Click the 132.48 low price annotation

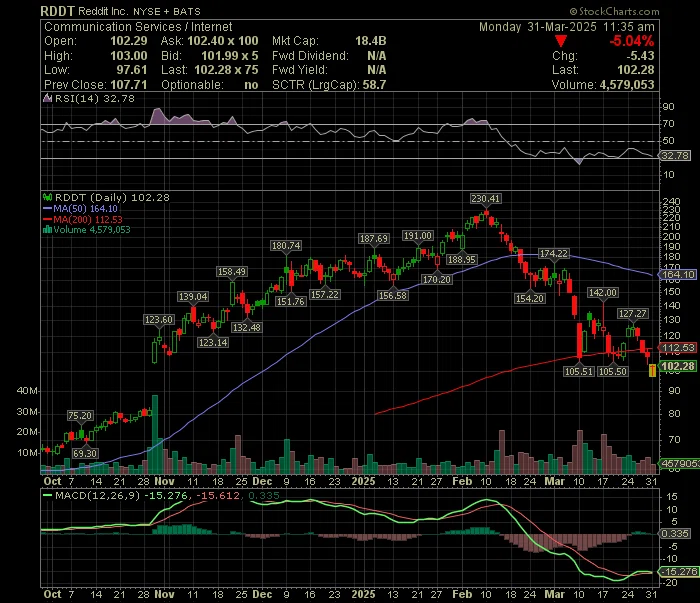246,327
